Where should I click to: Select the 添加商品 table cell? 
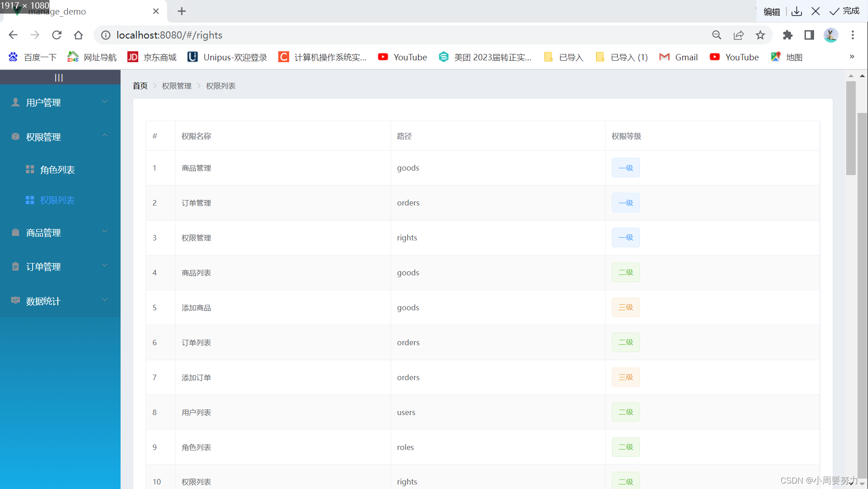(x=283, y=308)
